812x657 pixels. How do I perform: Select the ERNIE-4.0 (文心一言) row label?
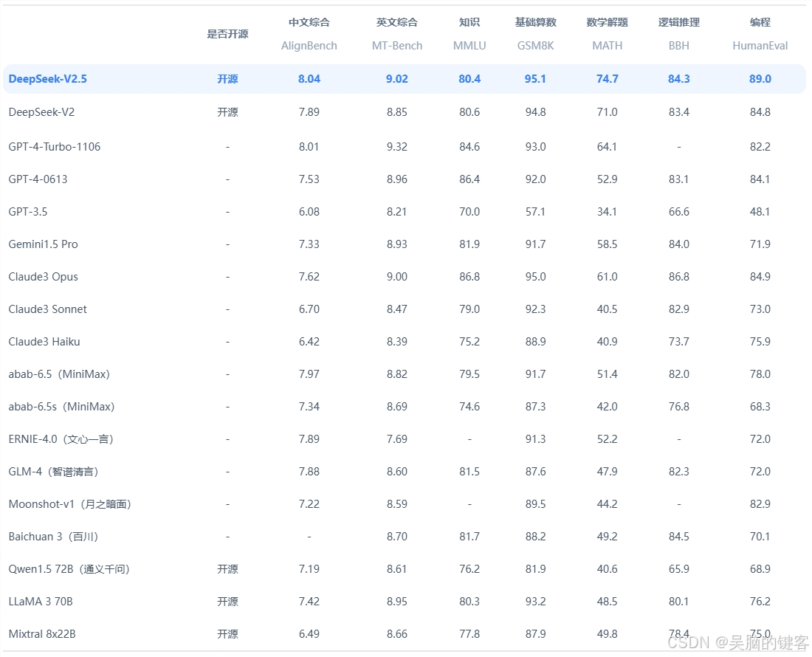tap(61, 439)
